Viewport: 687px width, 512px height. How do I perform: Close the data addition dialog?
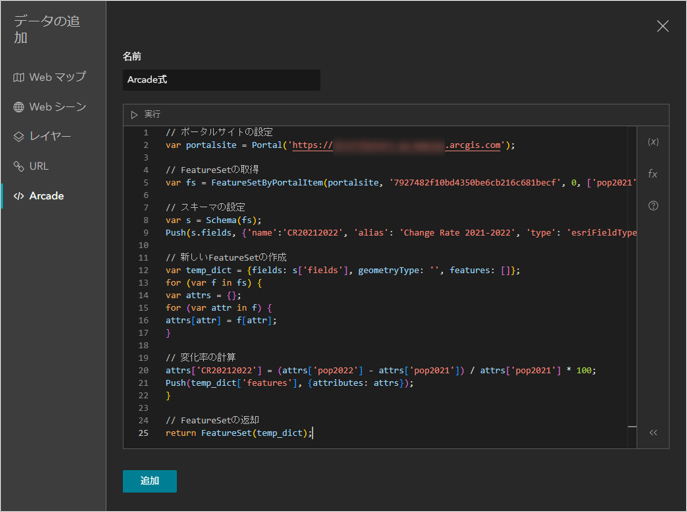[x=662, y=26]
